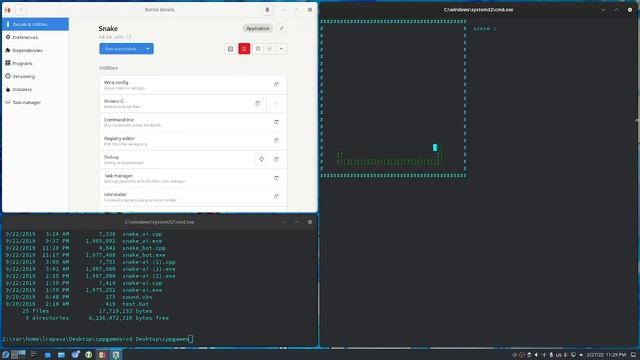This screenshot has height=360, width=640.
Task: Open the Dependencies sidebar page
Action: [36, 50]
